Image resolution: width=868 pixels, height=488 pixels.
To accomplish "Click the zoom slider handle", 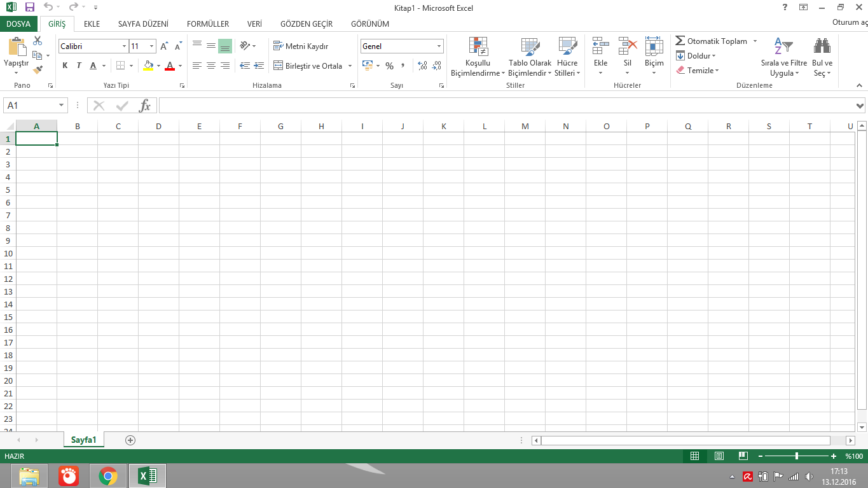I will 797,456.
